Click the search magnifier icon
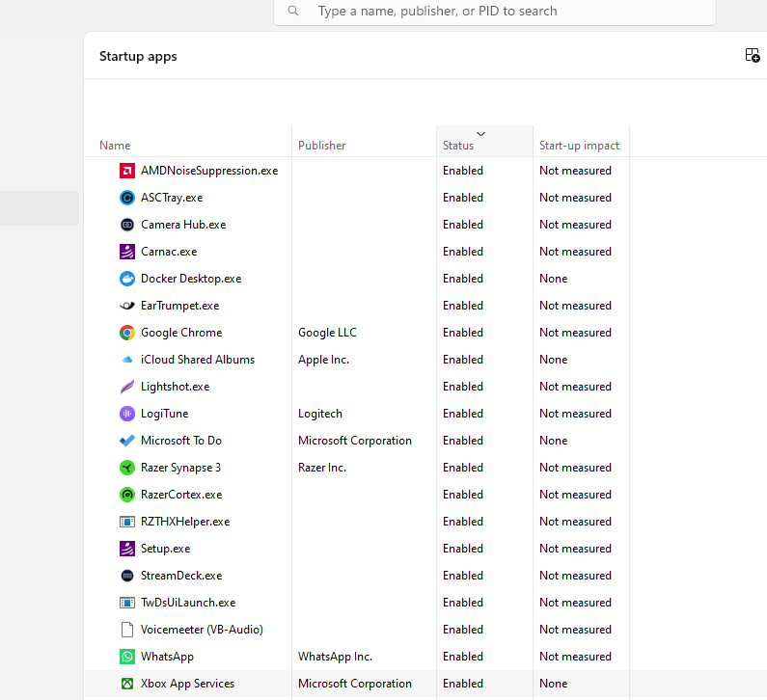 [x=293, y=11]
